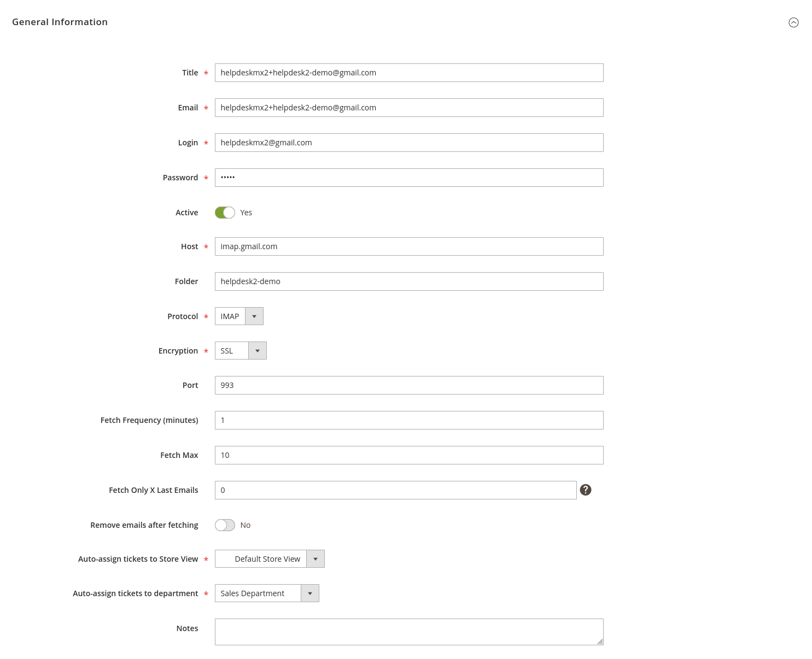Open the Protocol dropdown
The width and height of the screenshot is (812, 659).
point(239,316)
